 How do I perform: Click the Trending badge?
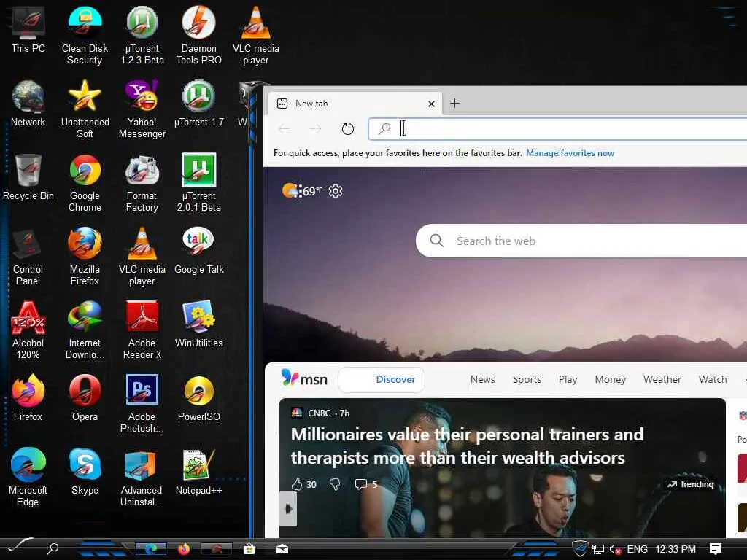[690, 484]
